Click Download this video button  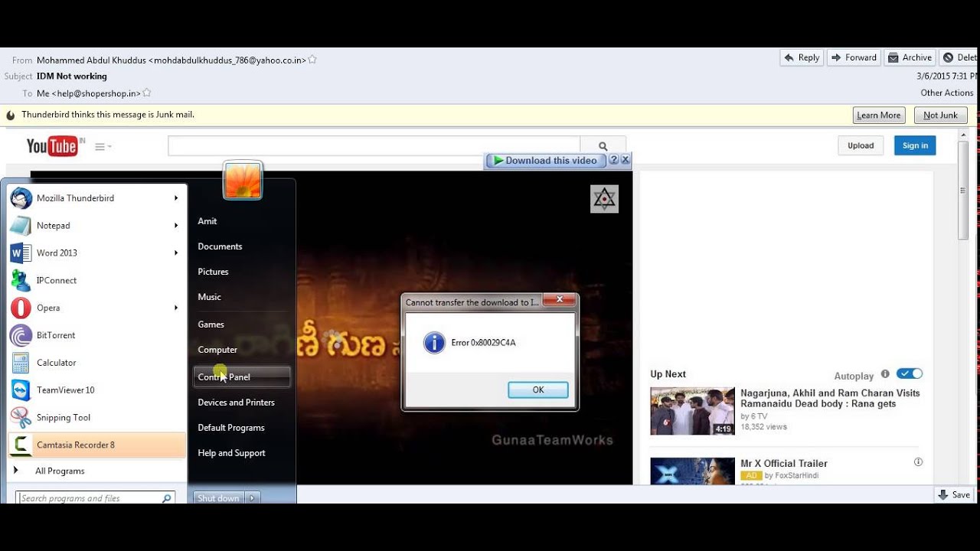coord(545,160)
